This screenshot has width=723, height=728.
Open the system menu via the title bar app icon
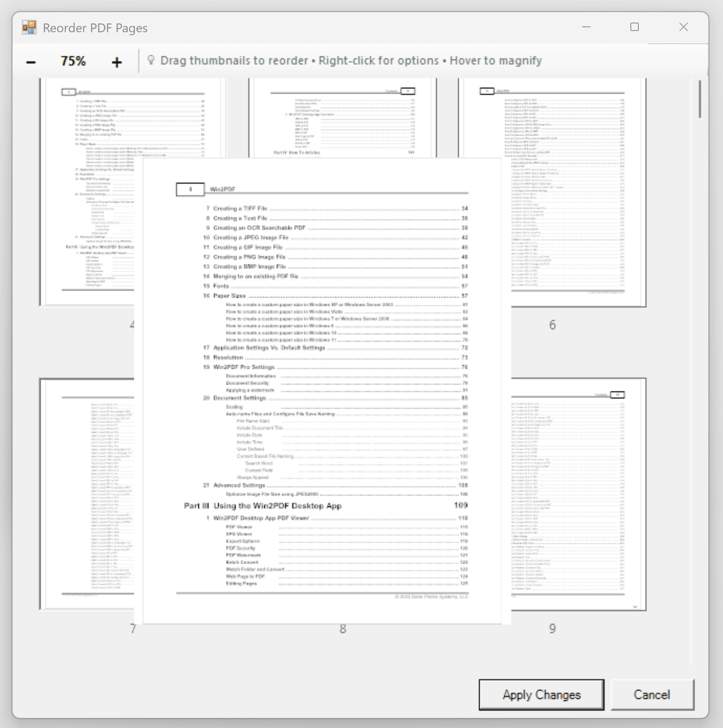click(29, 27)
